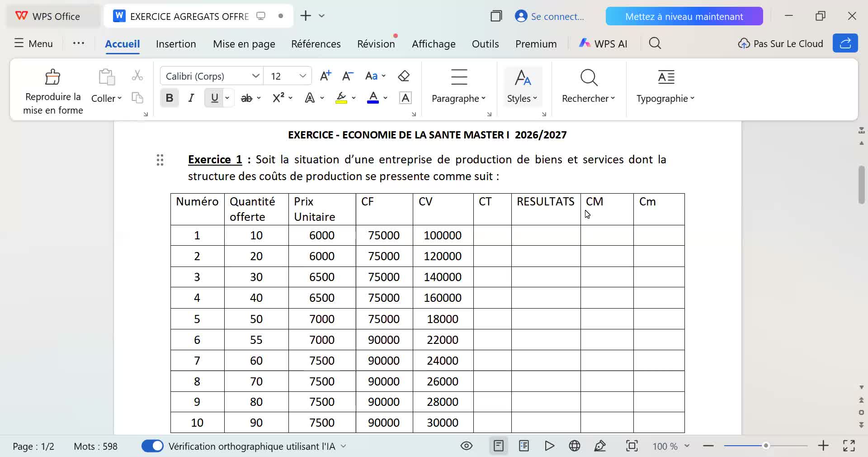
Task: Open the search magnifier in menu bar
Action: click(x=655, y=43)
